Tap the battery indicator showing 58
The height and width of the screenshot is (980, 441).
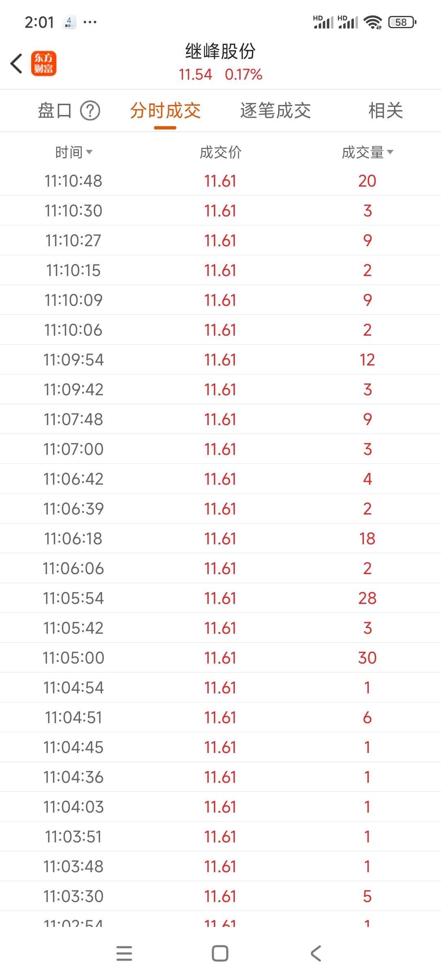coord(402,22)
